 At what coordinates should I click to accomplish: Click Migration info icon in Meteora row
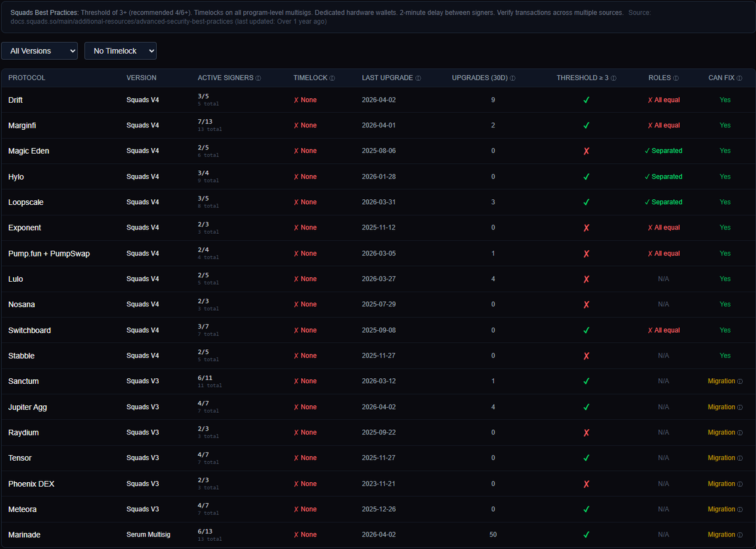(740, 509)
